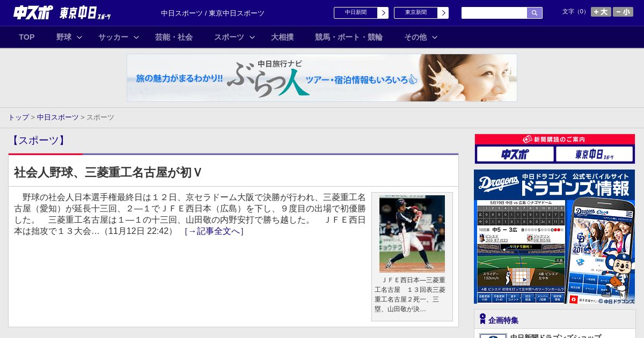Click the 記事全文へ link
644x338 pixels.
point(214,231)
